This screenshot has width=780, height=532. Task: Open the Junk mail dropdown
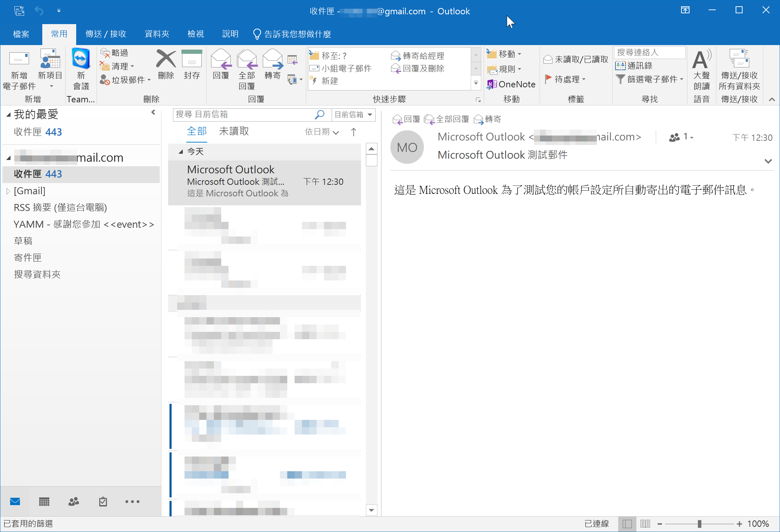pyautogui.click(x=125, y=80)
